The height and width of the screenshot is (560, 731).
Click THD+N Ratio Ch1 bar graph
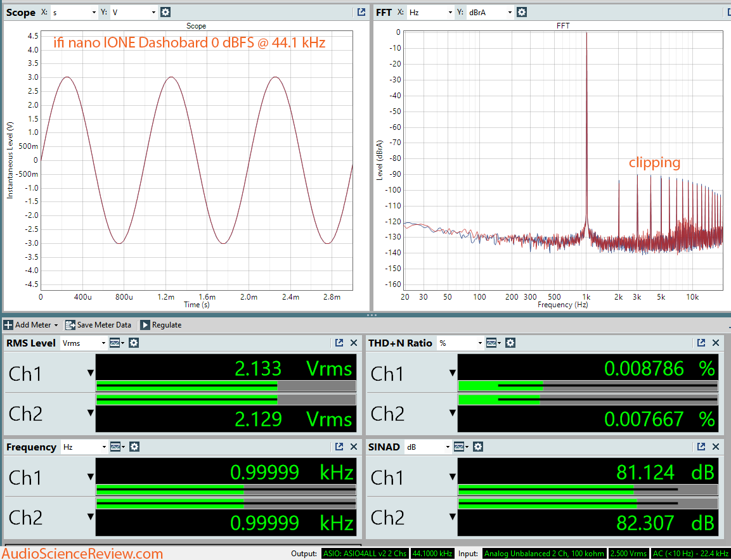pyautogui.click(x=588, y=386)
